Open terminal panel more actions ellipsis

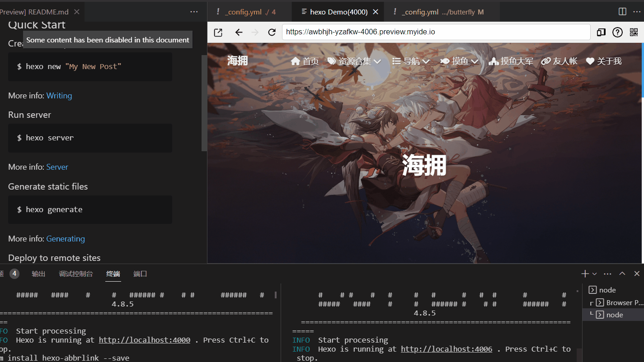(x=607, y=274)
